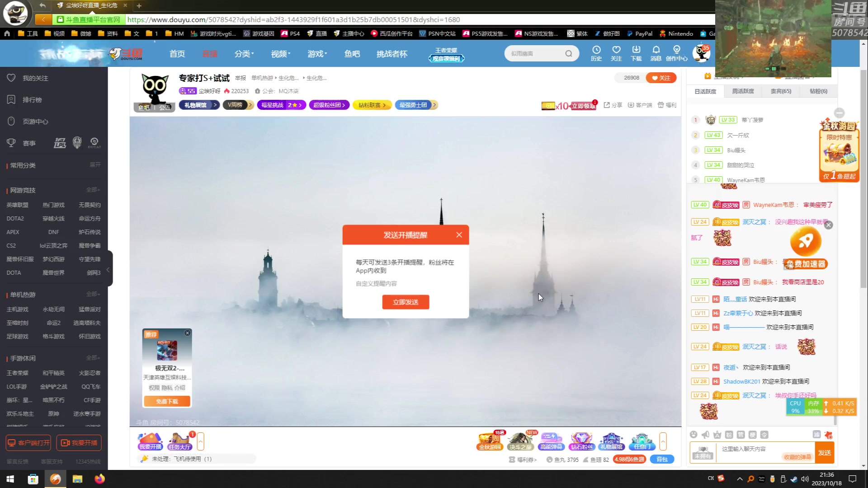Viewport: 868px width, 488px height.
Task: Click the 客户端 icon beside 分享
Action: click(x=640, y=105)
